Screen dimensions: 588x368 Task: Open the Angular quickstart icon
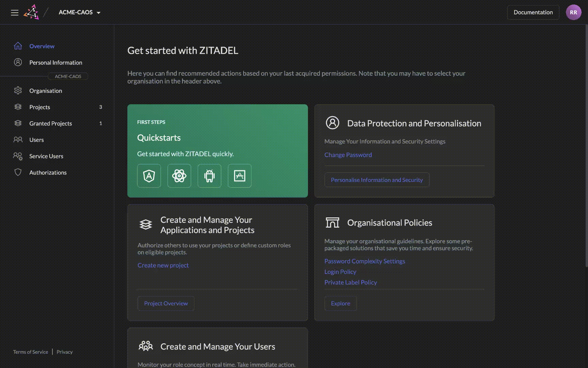pyautogui.click(x=149, y=176)
